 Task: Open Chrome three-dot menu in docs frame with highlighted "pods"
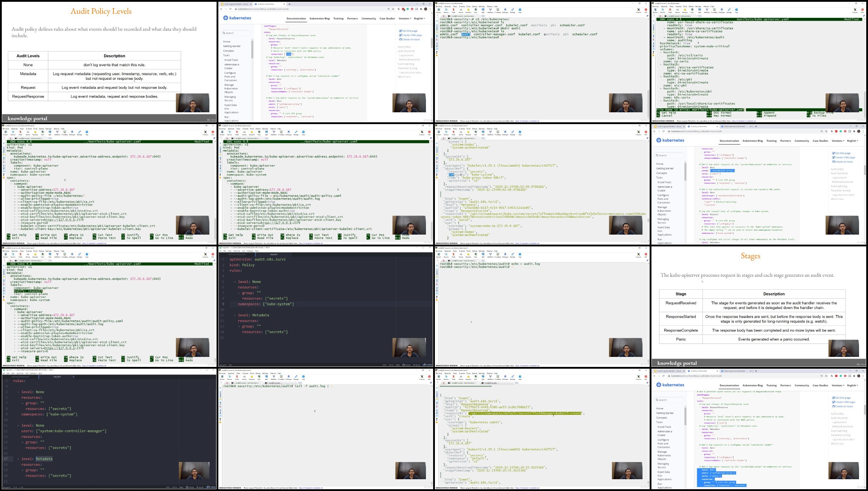pyautogui.click(x=430, y=9)
